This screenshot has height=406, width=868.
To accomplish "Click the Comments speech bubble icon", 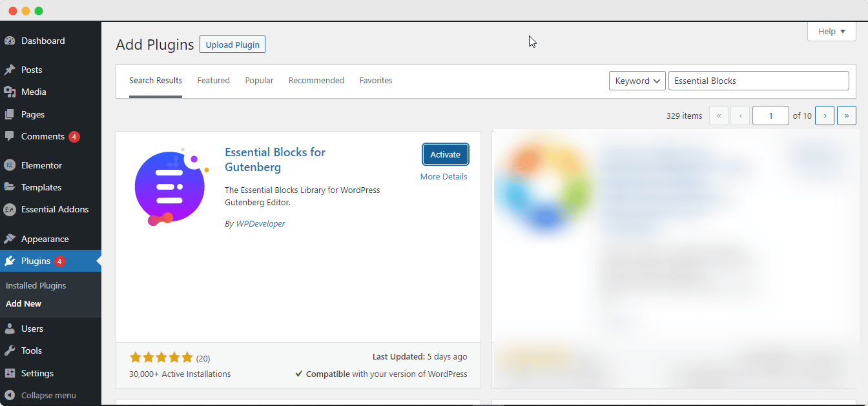I will click(10, 137).
